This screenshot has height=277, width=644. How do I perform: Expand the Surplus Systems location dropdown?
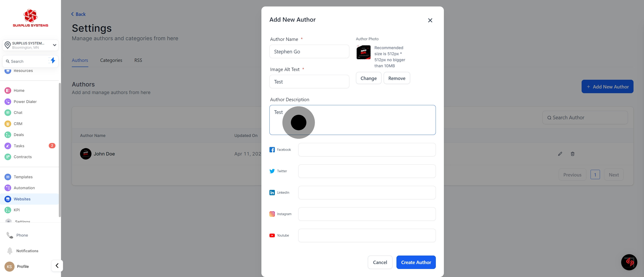pyautogui.click(x=54, y=45)
